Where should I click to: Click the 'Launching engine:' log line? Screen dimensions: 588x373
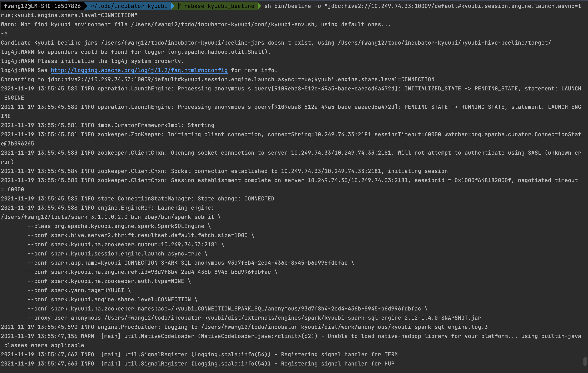186,208
